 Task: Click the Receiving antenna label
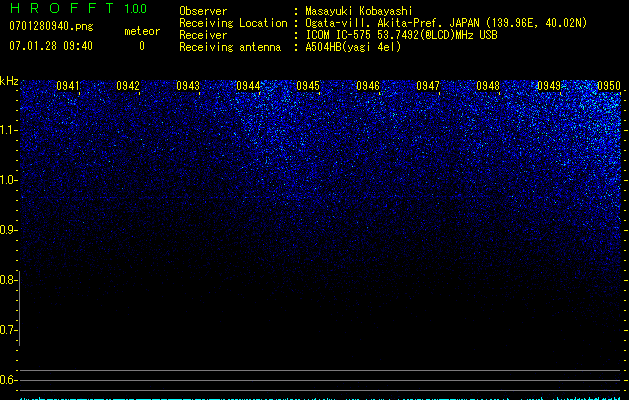(230, 47)
